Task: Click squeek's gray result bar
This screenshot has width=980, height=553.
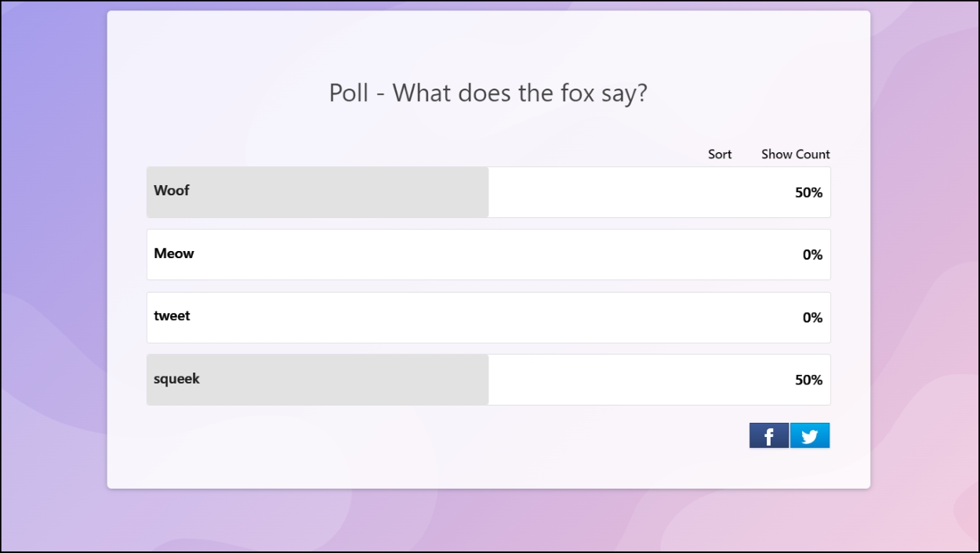Action: (318, 380)
